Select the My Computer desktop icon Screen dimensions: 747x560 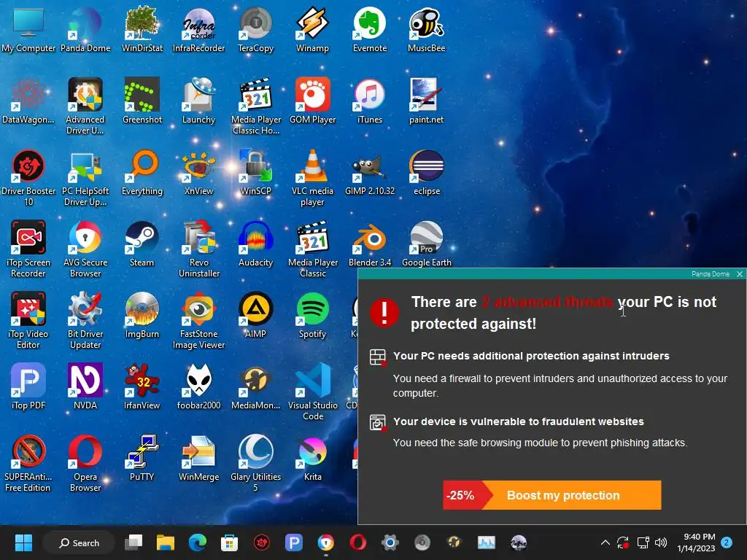[x=28, y=29]
